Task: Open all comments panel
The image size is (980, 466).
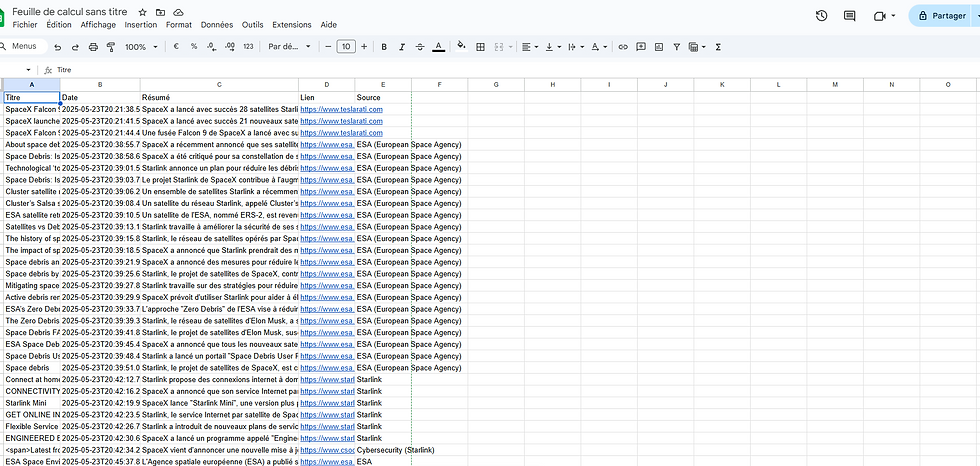Action: pos(849,16)
